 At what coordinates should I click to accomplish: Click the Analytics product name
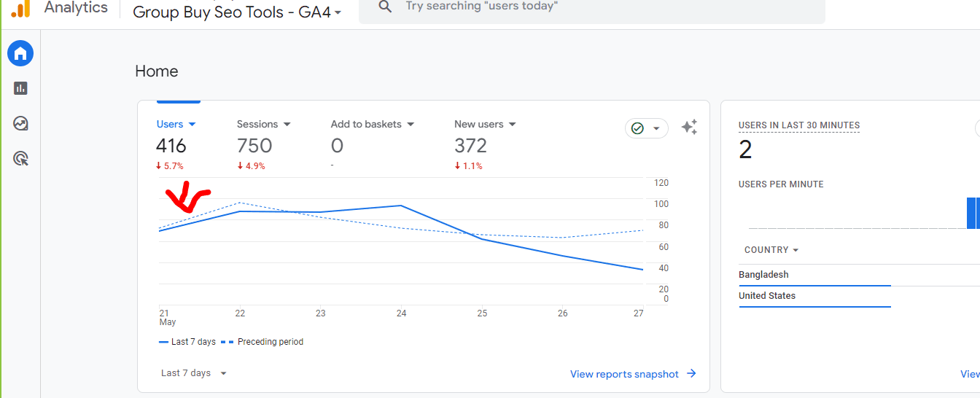pos(76,8)
